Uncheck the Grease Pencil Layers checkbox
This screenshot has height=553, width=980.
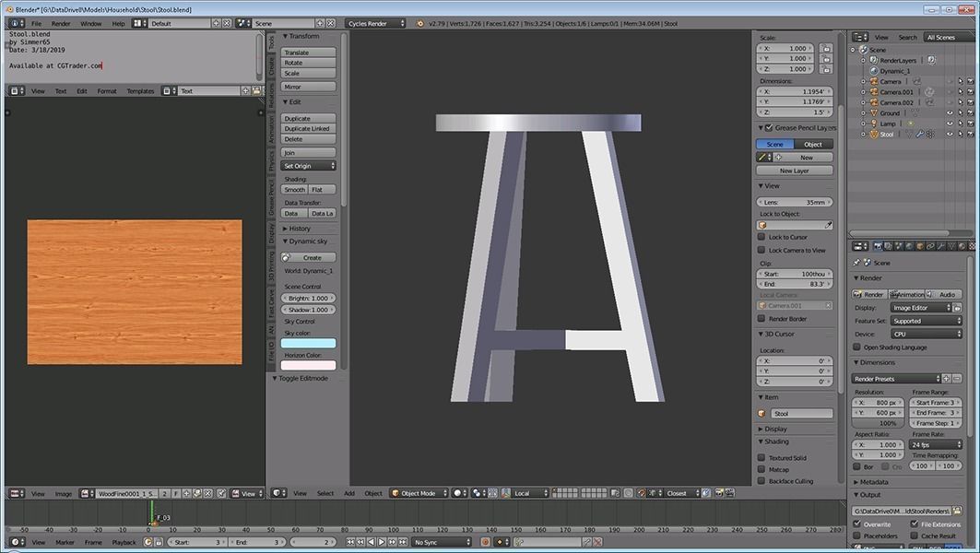(x=769, y=127)
